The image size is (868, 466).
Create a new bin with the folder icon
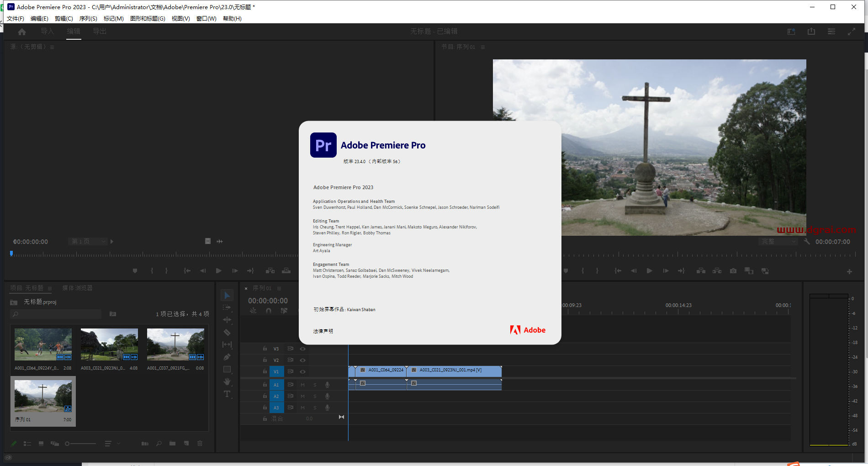[172, 443]
